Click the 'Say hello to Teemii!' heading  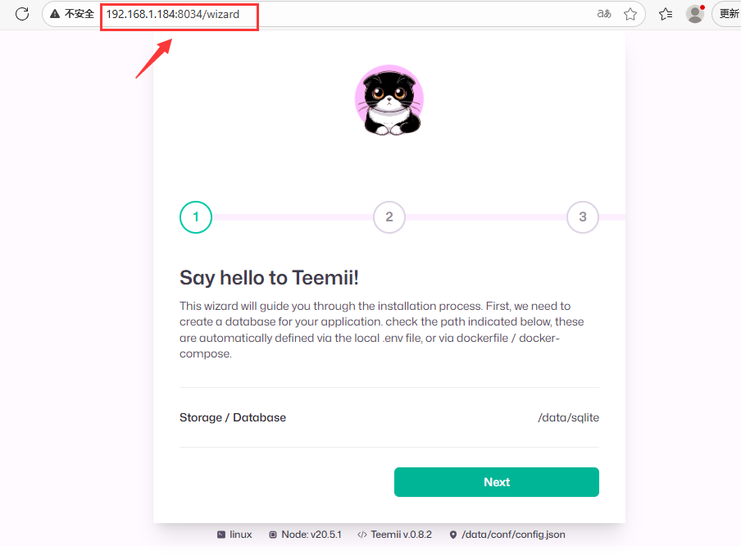(x=269, y=278)
